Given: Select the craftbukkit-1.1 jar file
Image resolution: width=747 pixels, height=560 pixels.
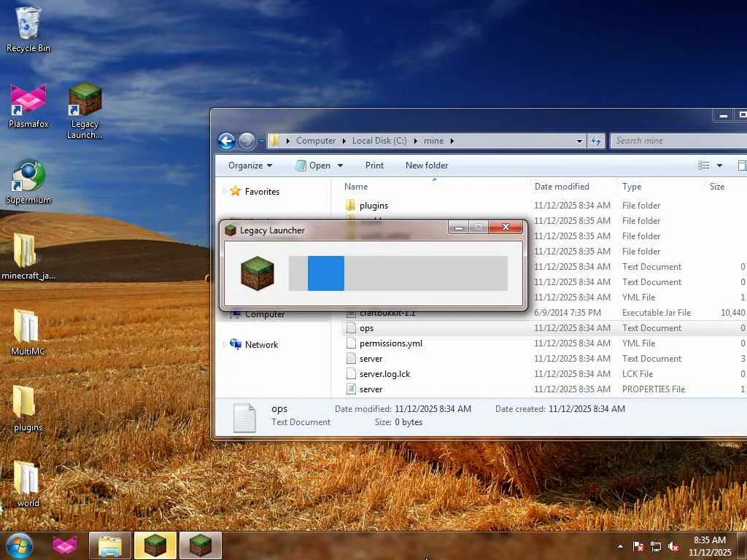Looking at the screenshot, I should point(544,313).
